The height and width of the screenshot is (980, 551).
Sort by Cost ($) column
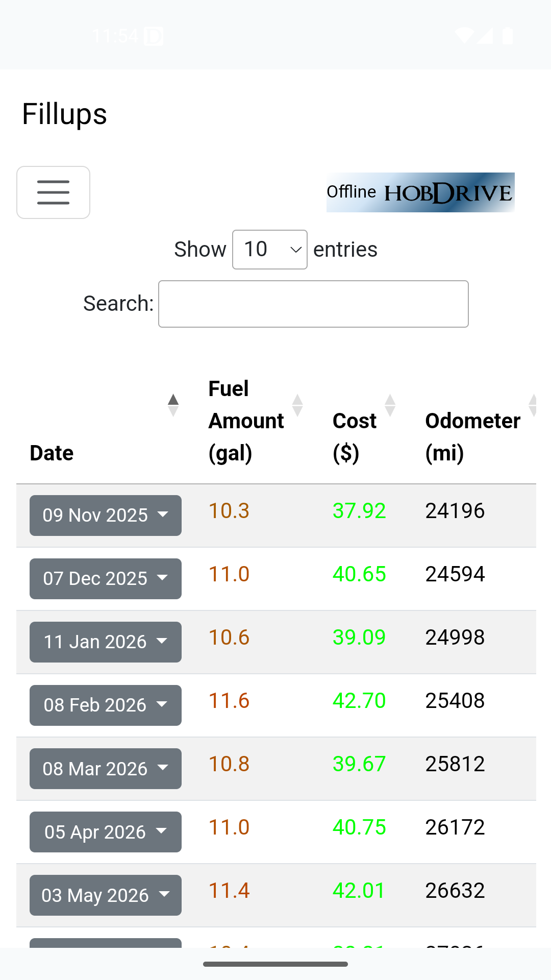pyautogui.click(x=366, y=421)
